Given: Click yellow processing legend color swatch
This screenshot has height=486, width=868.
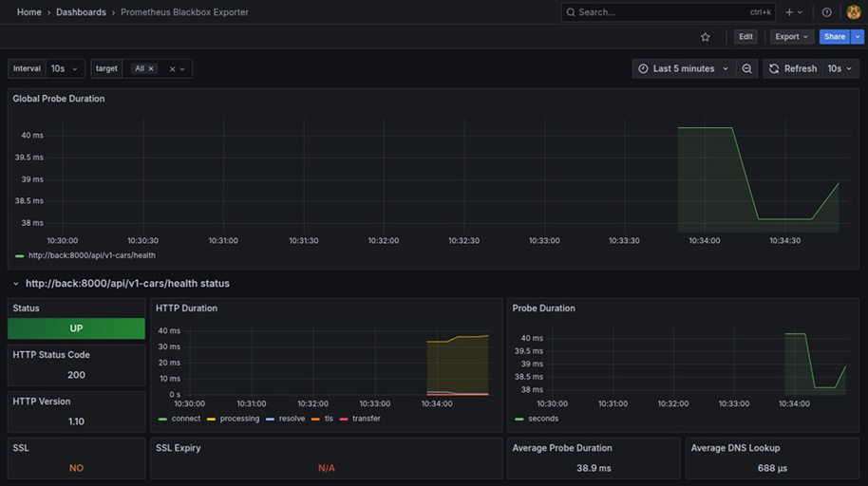Looking at the screenshot, I should coord(211,419).
